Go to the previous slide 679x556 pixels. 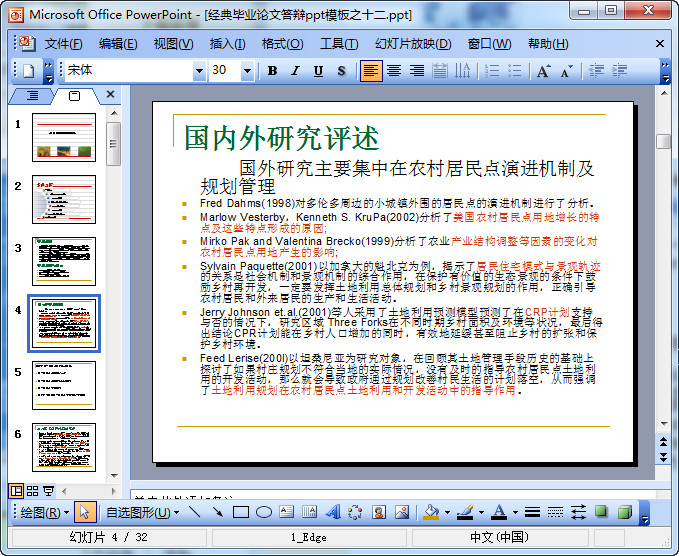tap(663, 442)
